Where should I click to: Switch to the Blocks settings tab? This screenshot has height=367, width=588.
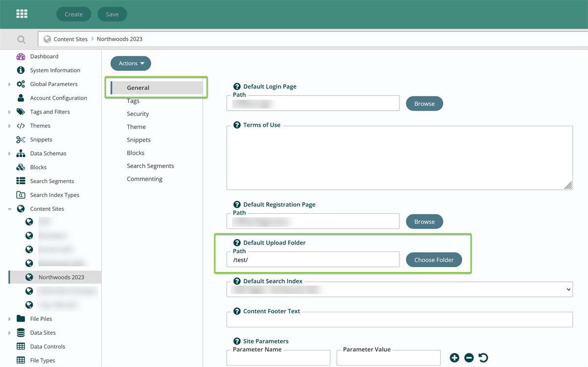click(136, 153)
